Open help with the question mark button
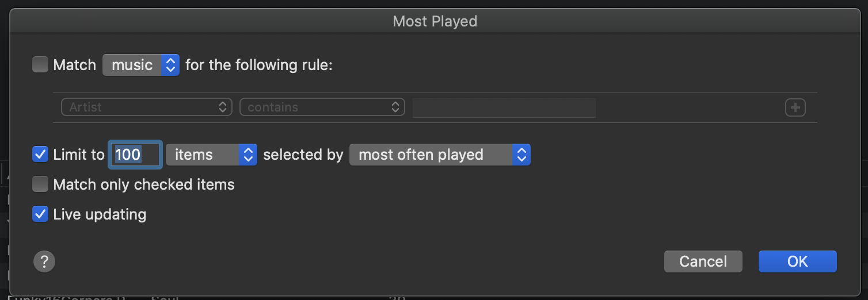Viewport: 868px width, 300px height. click(x=44, y=262)
